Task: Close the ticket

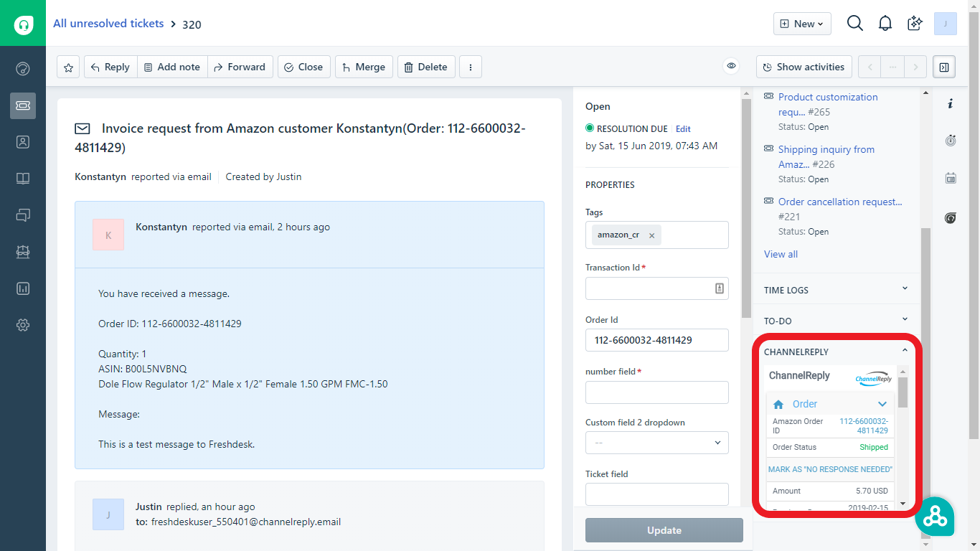Action: click(304, 67)
